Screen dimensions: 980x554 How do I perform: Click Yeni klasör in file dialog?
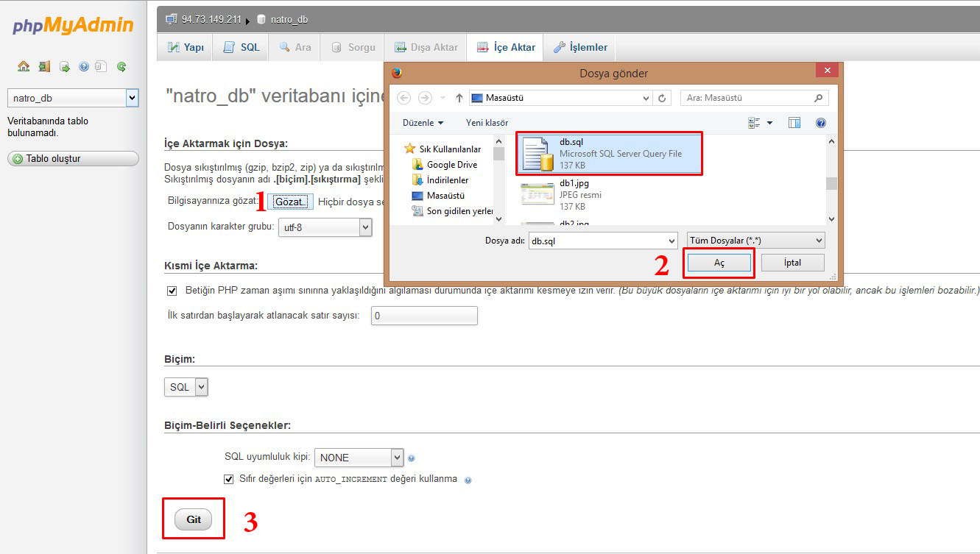487,123
